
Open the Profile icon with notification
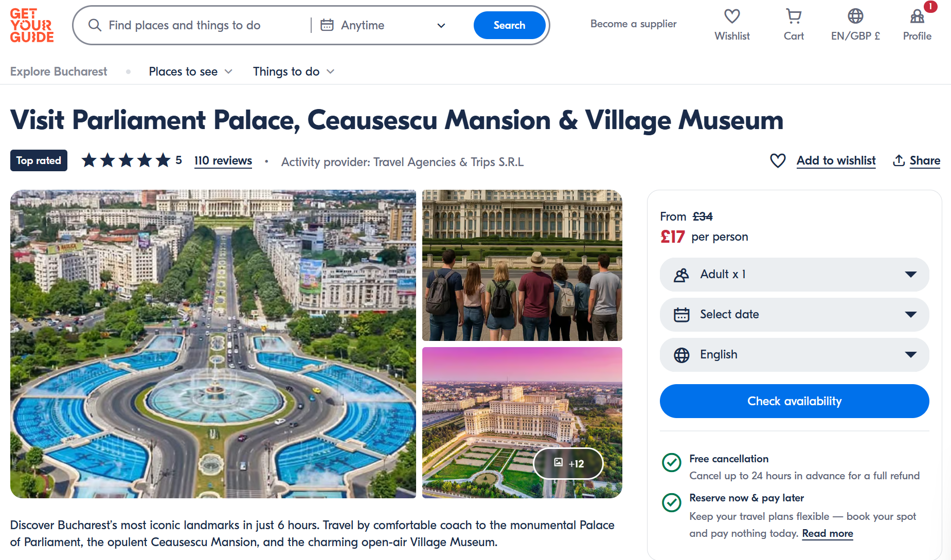point(917,16)
